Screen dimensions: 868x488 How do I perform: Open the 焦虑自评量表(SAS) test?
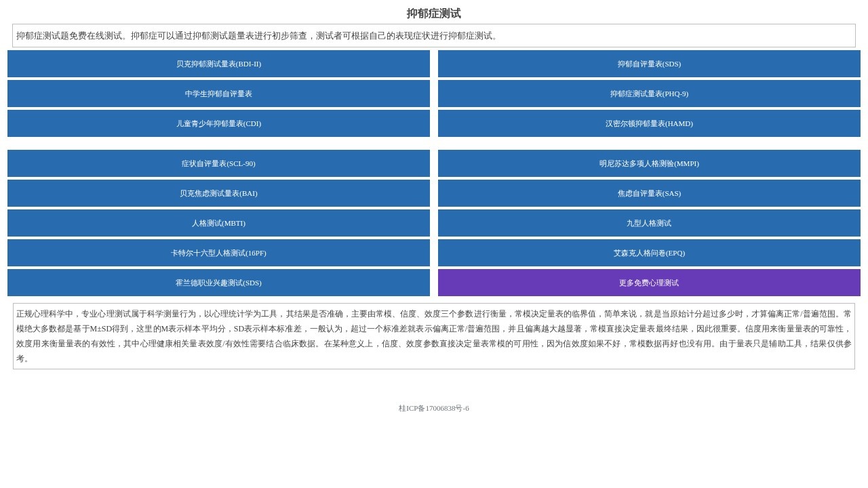click(x=648, y=193)
